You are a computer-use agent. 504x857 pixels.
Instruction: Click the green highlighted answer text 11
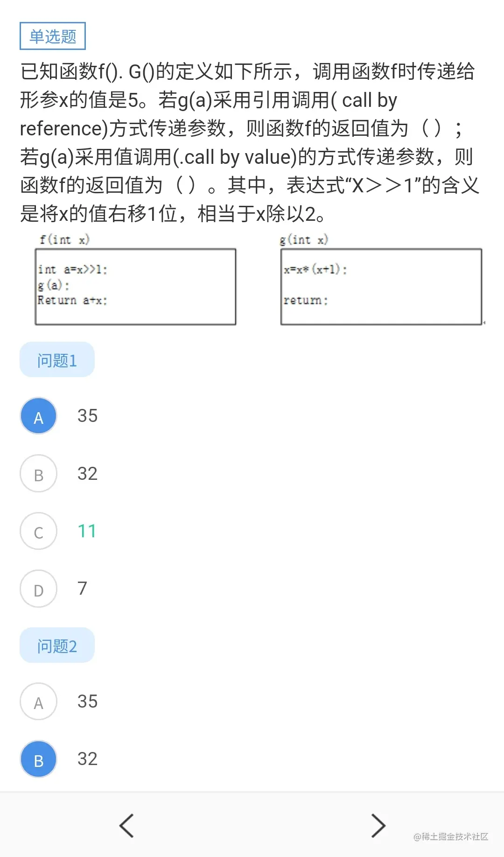point(86,531)
